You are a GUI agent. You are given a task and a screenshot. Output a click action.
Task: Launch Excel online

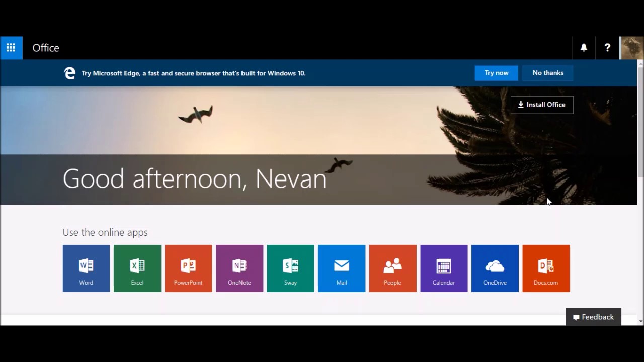click(x=137, y=268)
